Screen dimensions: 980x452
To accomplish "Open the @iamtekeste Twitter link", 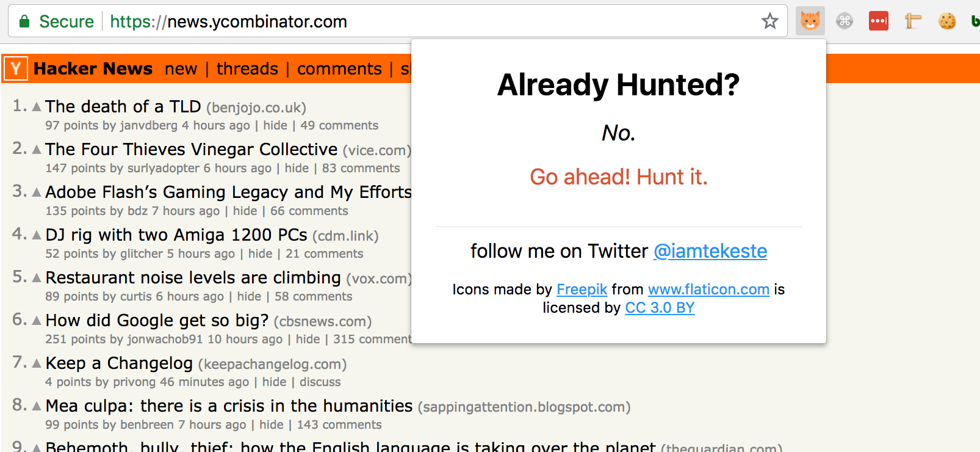I will 710,251.
